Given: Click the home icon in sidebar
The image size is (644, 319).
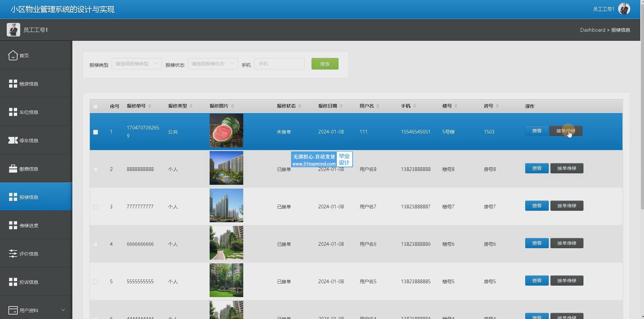Looking at the screenshot, I should [x=13, y=55].
